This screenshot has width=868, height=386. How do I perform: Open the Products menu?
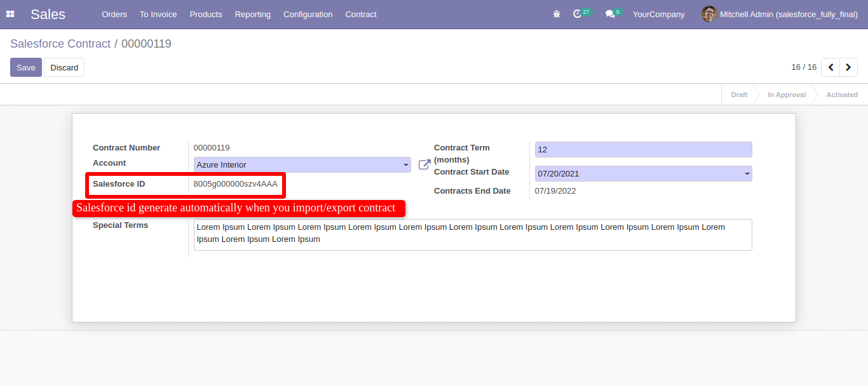[206, 14]
